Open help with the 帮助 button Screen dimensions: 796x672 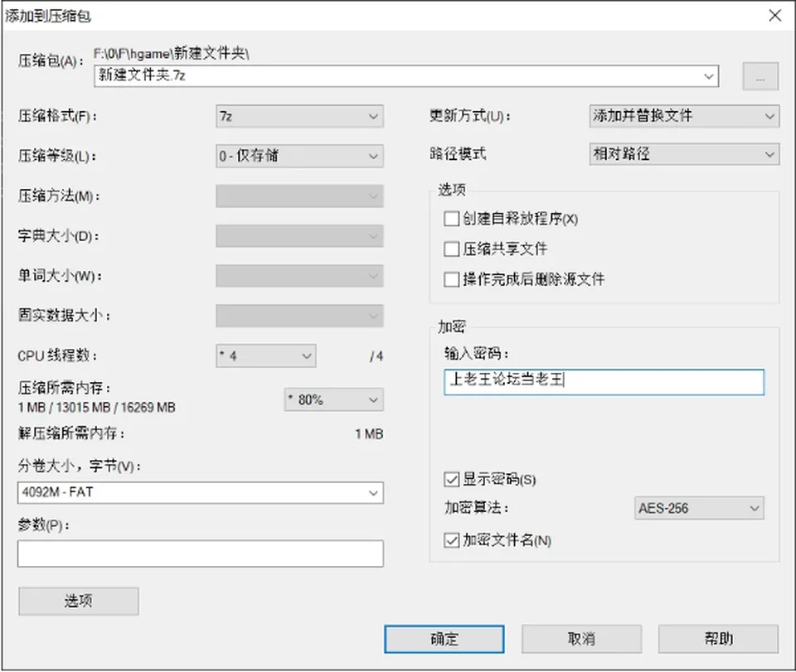coord(718,639)
